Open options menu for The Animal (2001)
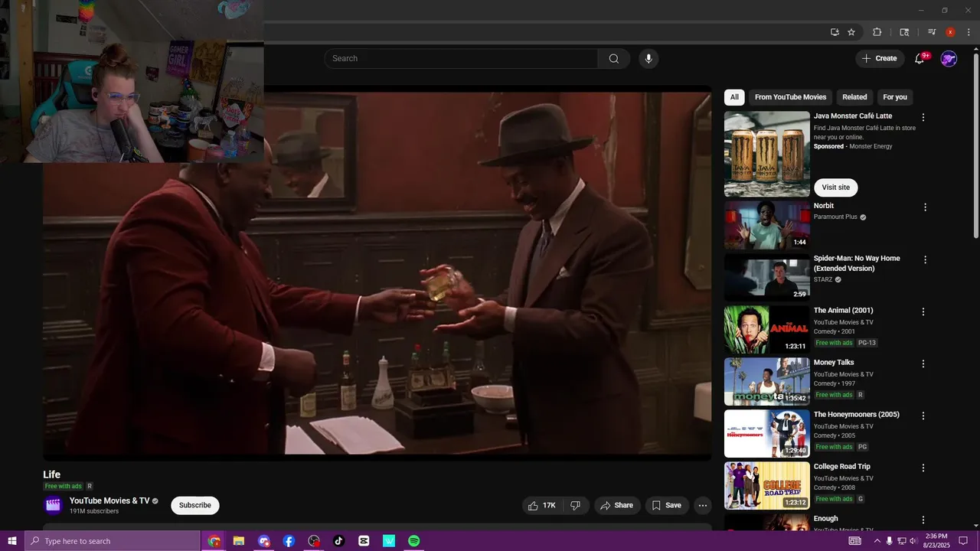The image size is (980, 551). (x=923, y=311)
